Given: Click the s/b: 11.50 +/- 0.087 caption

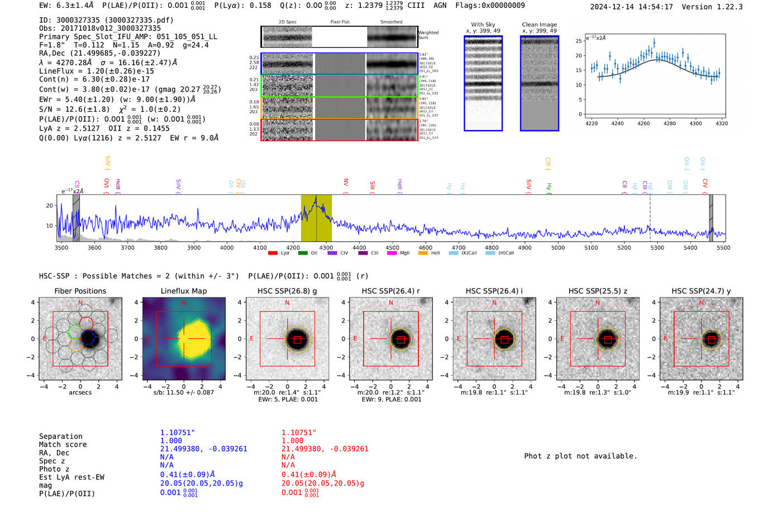Looking at the screenshot, I should click(x=184, y=392).
